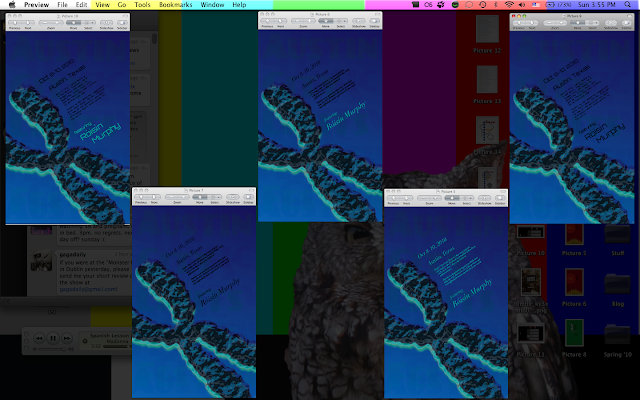Start Slideshow in Picture 6 window
640x400 pixels.
(359, 21)
